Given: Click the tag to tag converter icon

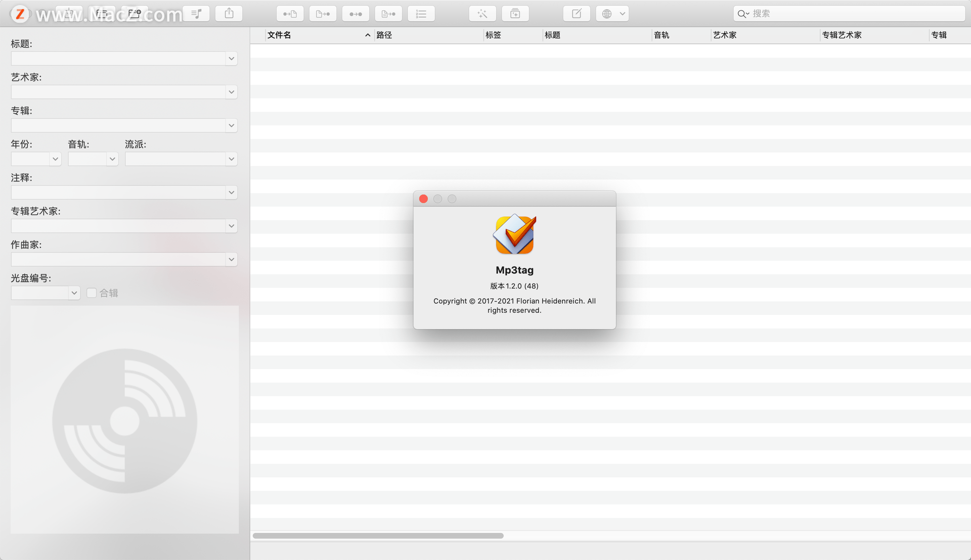Looking at the screenshot, I should point(356,14).
